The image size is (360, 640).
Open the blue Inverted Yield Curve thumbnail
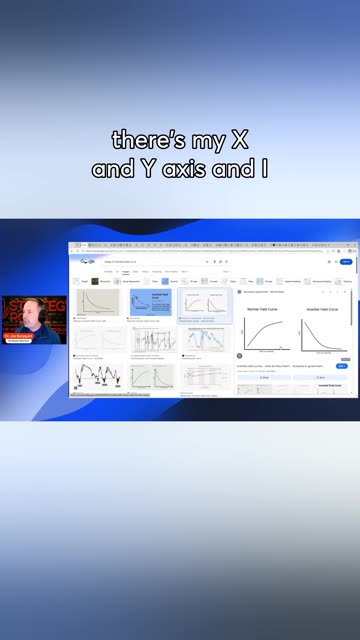(151, 302)
